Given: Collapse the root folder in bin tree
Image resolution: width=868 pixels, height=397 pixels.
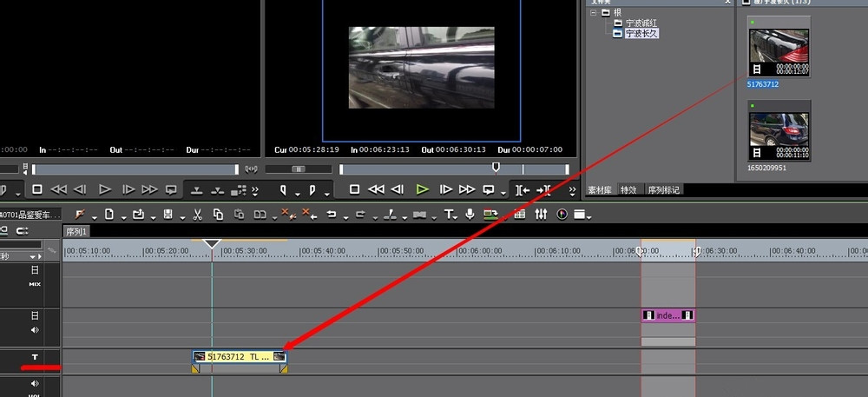Looking at the screenshot, I should pyautogui.click(x=593, y=13).
